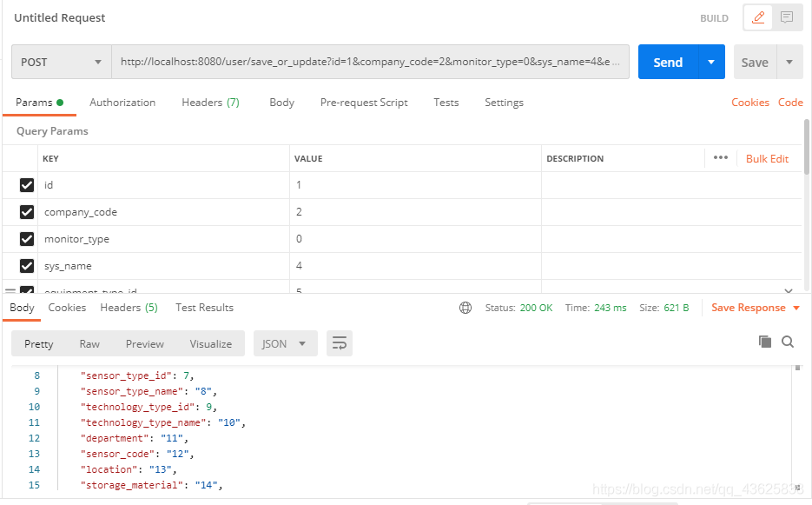The image size is (812, 505).
Task: Open the Pre-request Script tab
Action: [364, 103]
